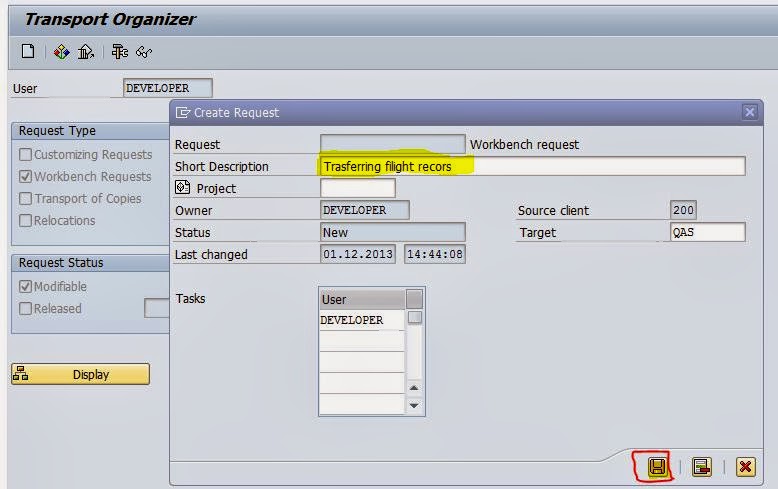Uncheck the Workbench Requests checkbox
778x489 pixels.
pyautogui.click(x=25, y=177)
